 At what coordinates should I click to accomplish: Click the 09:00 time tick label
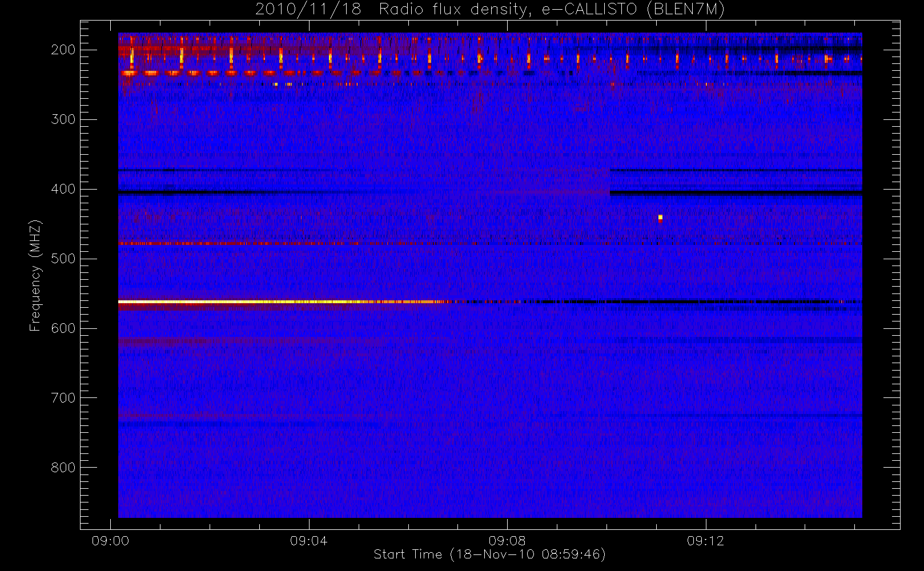(x=110, y=541)
